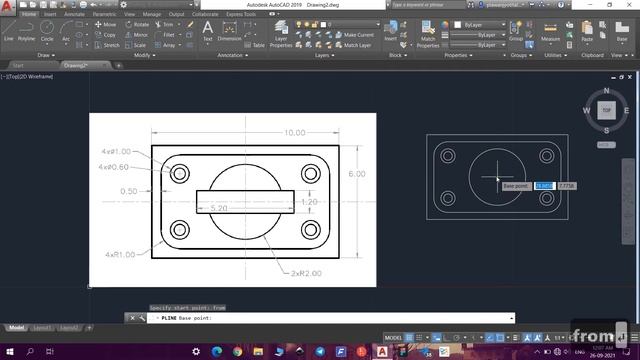
Task: Toggle object snap tracking in status bar
Action: coord(490,338)
